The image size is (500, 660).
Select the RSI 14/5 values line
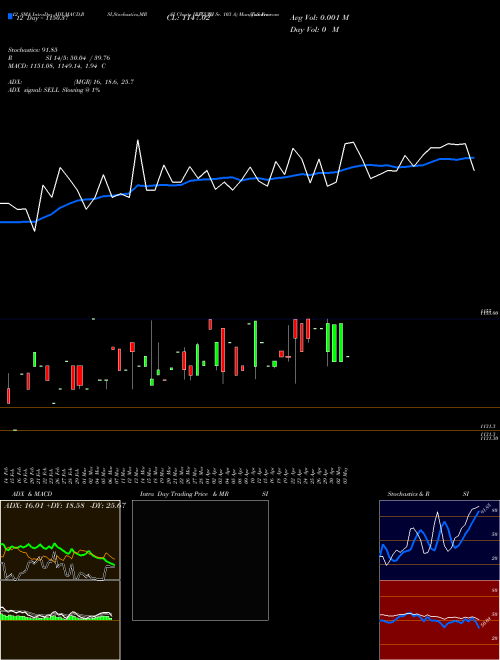point(59,58)
